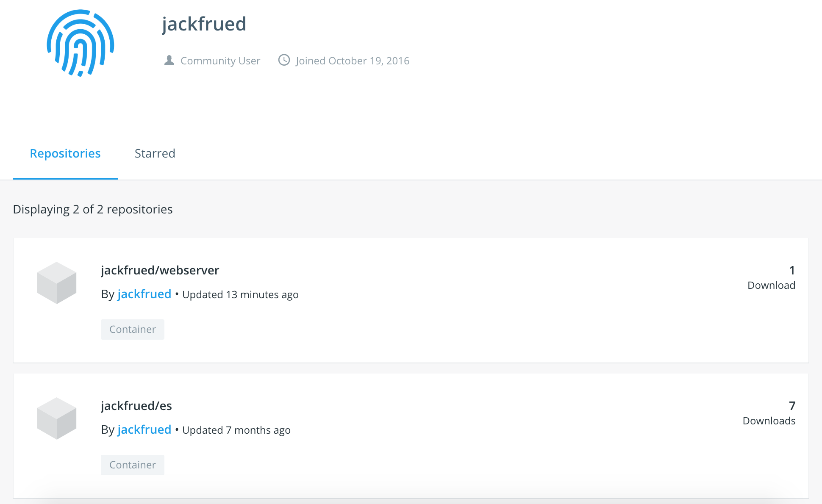Click the cube icon for jackfrued/es
822x504 pixels.
click(x=57, y=418)
